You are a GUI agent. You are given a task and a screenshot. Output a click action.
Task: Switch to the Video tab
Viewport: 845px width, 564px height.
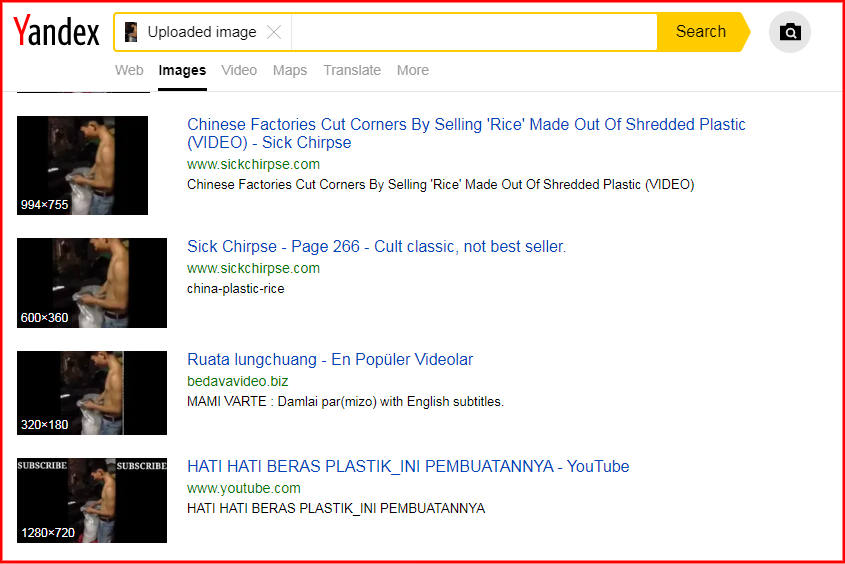click(x=239, y=71)
